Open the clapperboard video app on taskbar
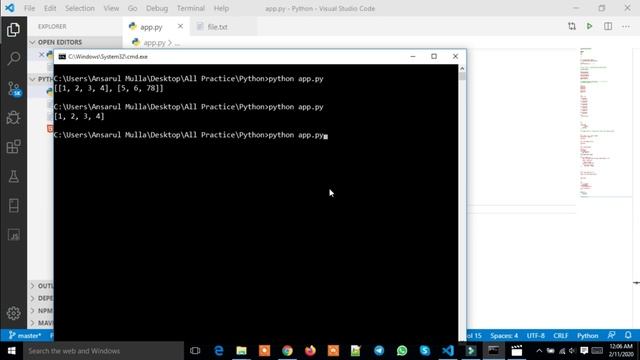 517,351
